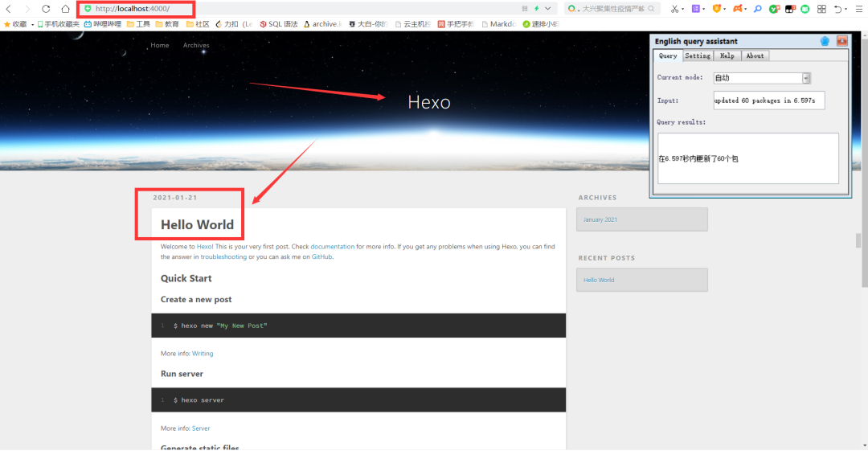Click the browser forward arrow
This screenshot has height=451, width=868.
click(27, 9)
